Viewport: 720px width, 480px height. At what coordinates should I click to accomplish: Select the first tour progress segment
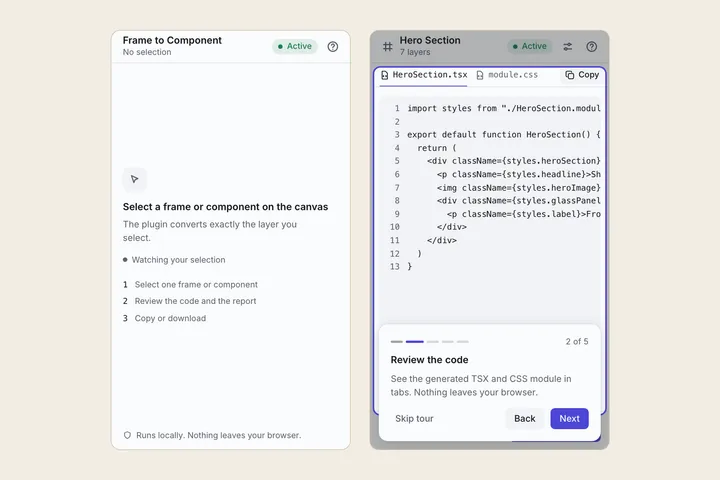click(397, 342)
